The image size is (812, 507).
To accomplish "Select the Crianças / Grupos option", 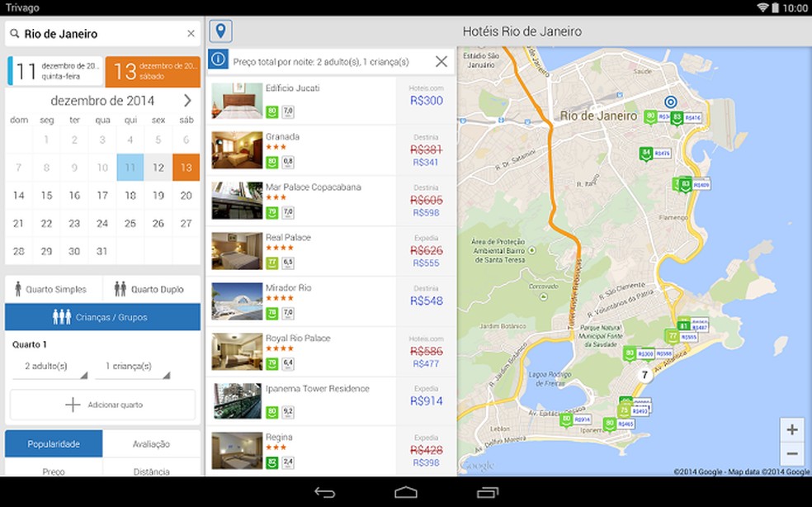I will coord(102,317).
